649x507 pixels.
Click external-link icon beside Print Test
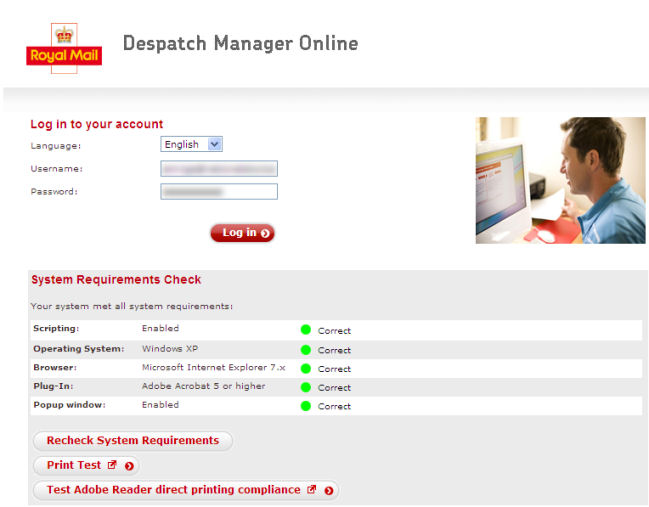pyautogui.click(x=112, y=465)
